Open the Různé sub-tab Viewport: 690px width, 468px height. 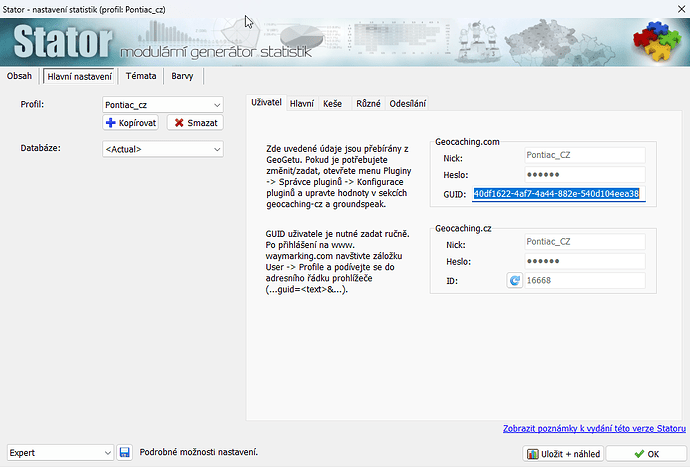368,104
